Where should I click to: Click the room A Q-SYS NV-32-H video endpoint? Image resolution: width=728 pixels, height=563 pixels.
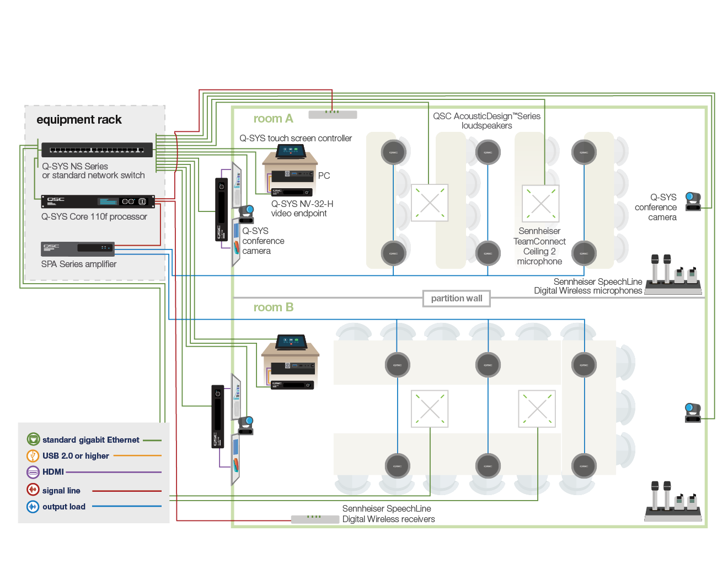click(292, 192)
